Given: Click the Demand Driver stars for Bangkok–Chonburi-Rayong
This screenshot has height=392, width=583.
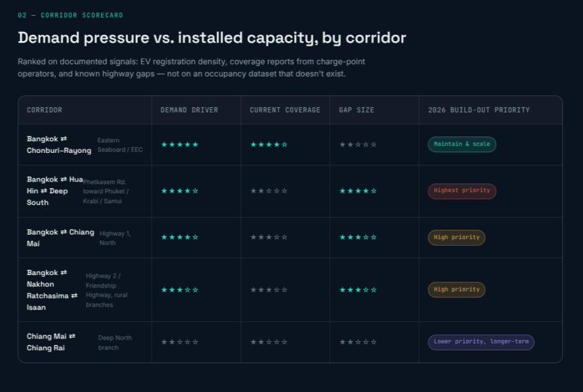Looking at the screenshot, I should 180,144.
